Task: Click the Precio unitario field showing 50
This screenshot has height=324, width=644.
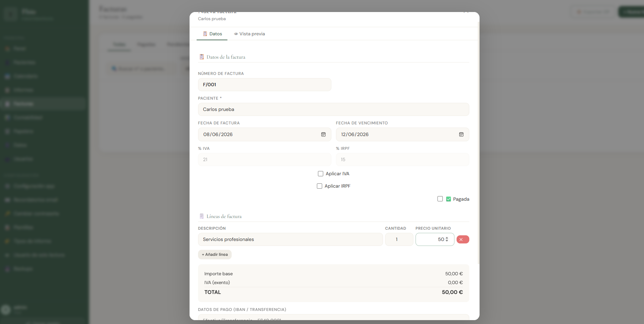Action: point(435,240)
